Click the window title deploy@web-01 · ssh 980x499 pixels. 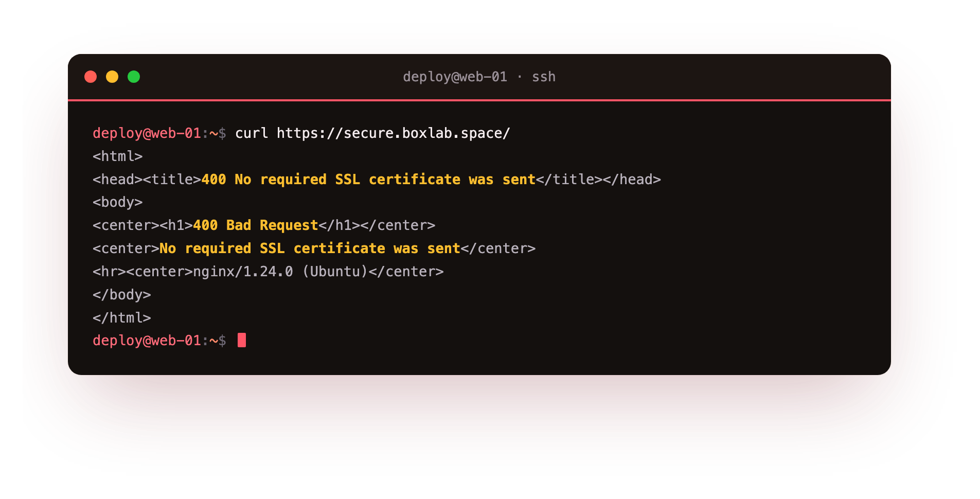479,77
